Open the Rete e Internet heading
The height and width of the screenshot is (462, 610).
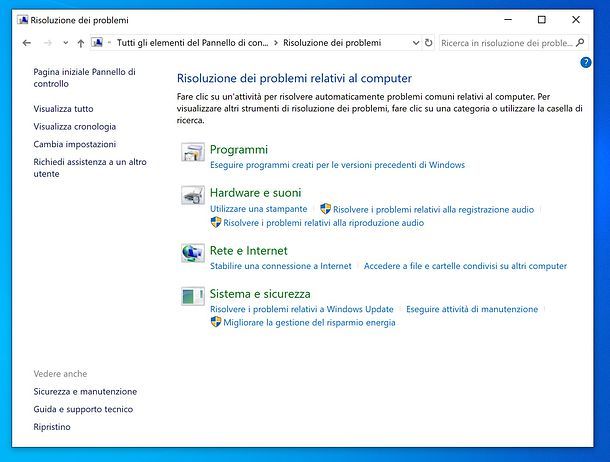coord(249,251)
